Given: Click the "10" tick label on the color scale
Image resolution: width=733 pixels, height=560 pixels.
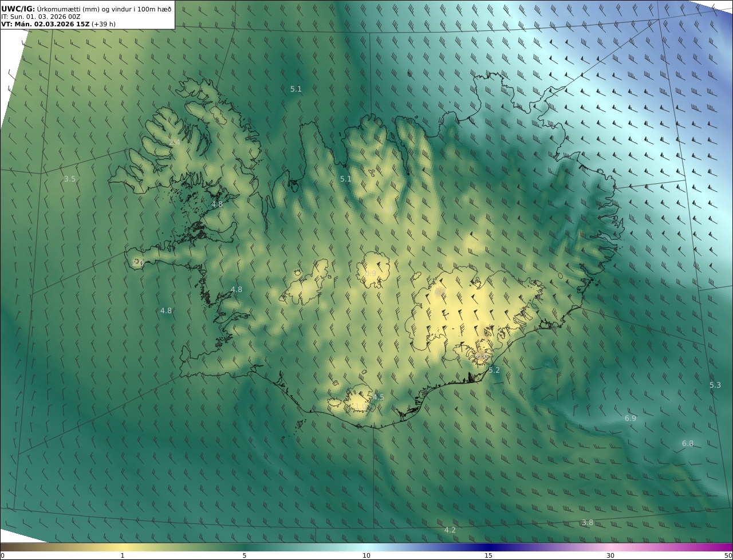Looking at the screenshot, I should point(366,555).
